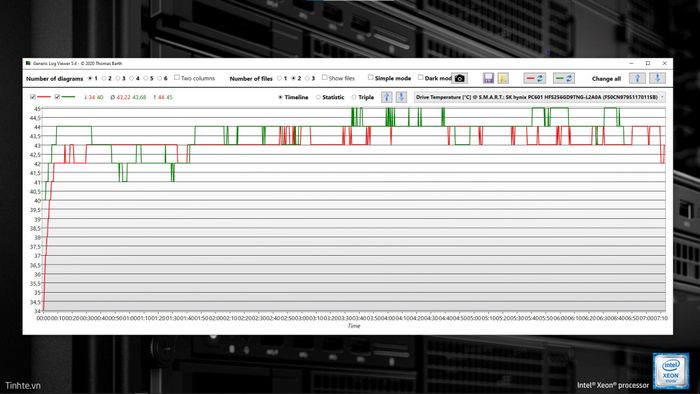Set number of diagrams to 3
Screen dimensions: 700x394
pos(118,79)
